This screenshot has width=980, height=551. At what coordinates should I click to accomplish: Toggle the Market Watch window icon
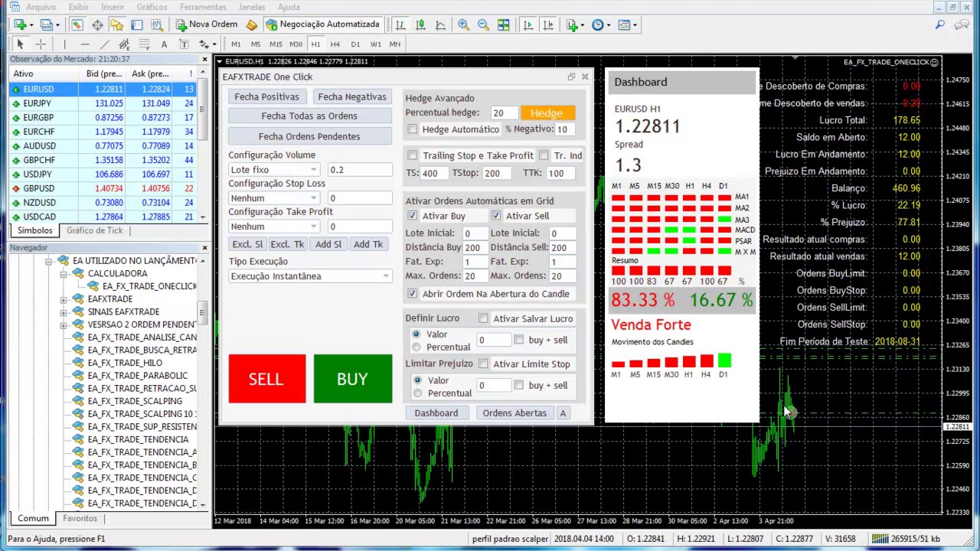(77, 24)
